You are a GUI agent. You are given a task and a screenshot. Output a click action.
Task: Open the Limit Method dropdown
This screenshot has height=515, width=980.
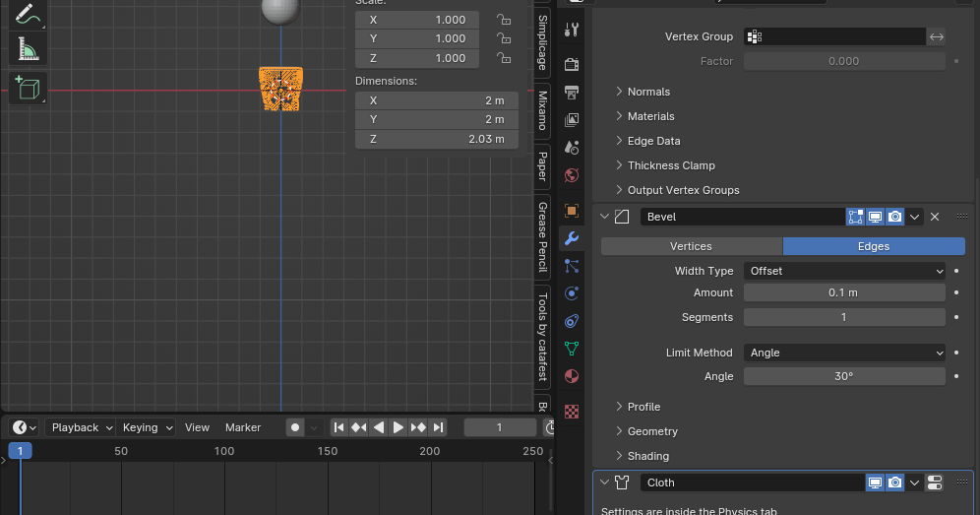pos(844,353)
